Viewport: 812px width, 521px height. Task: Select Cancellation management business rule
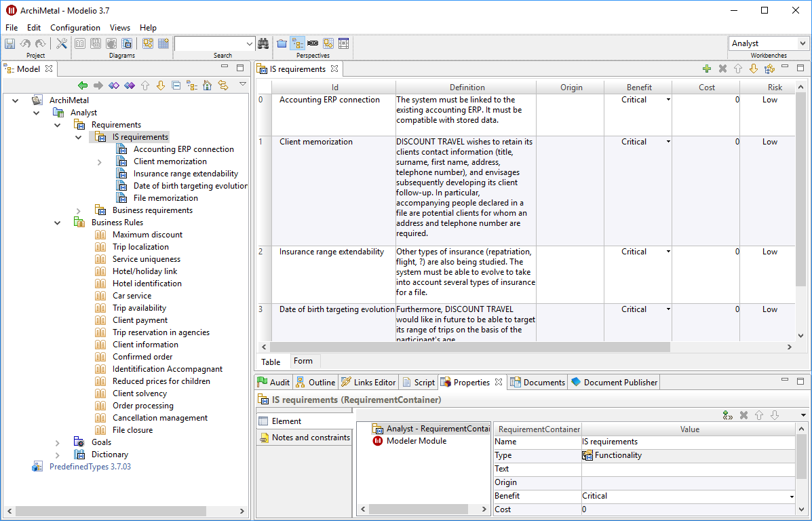[x=160, y=418]
